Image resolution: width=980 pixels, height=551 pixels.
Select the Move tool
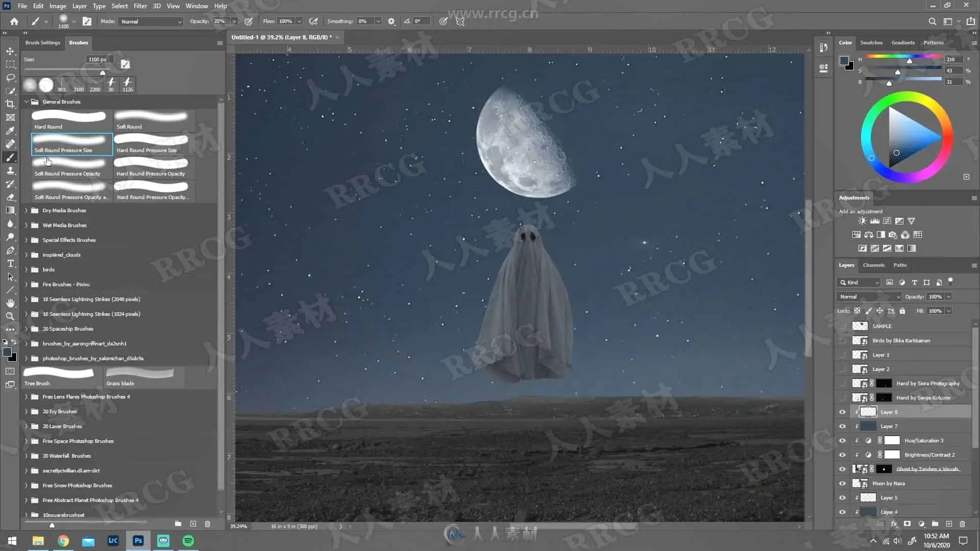point(10,51)
